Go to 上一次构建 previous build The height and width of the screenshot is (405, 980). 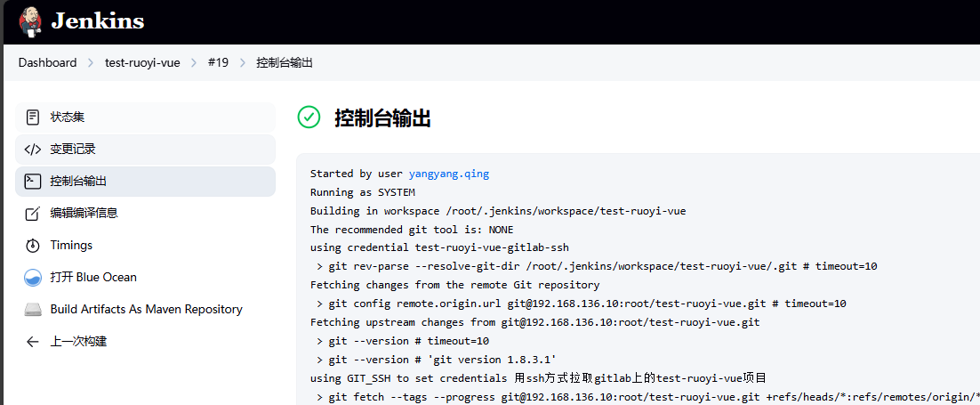(145, 342)
